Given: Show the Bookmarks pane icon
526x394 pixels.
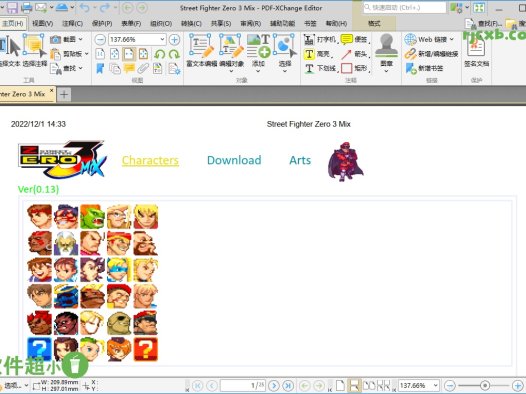Looking at the screenshot, I should point(100,68).
